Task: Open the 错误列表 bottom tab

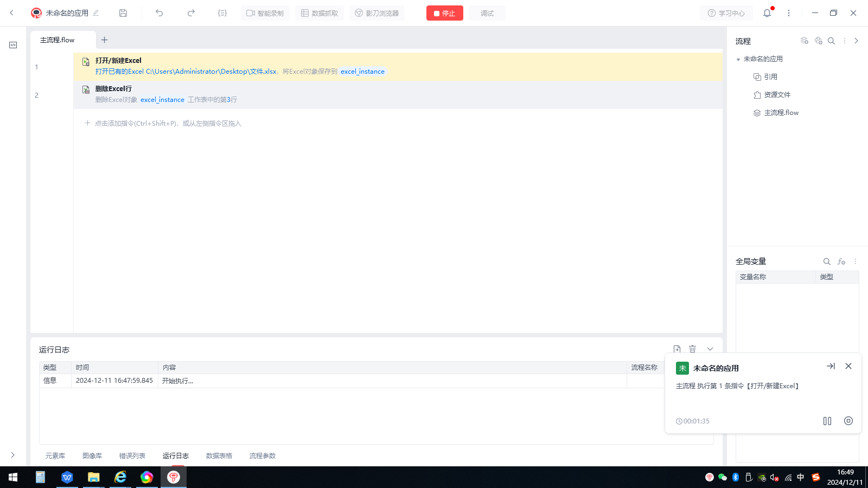Action: [x=132, y=456]
